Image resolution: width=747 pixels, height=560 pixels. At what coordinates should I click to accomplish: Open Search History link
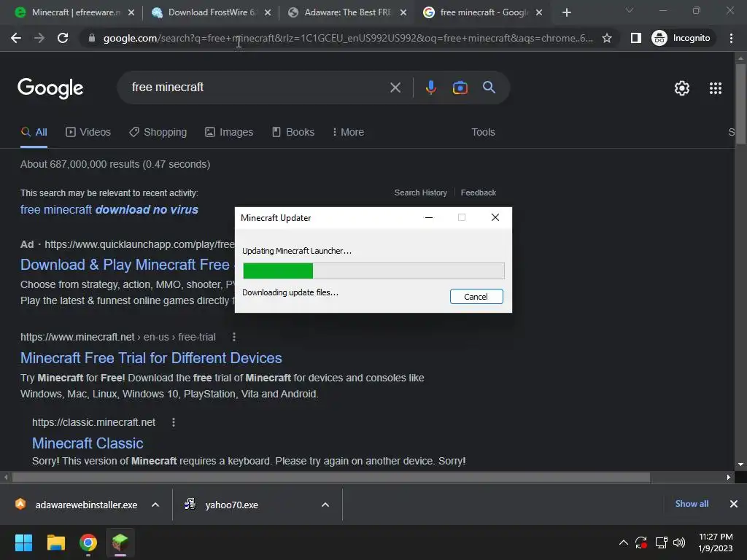(421, 192)
